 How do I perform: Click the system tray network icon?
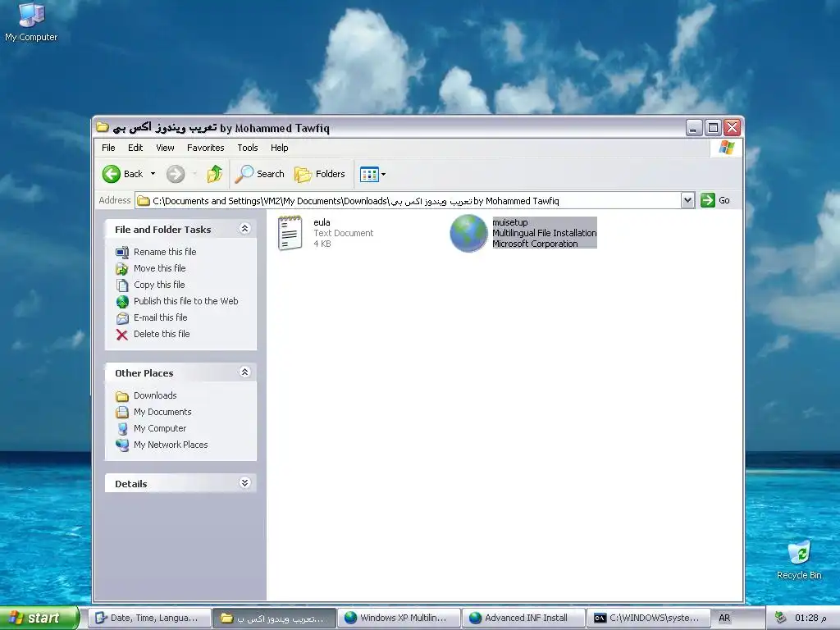click(x=781, y=618)
